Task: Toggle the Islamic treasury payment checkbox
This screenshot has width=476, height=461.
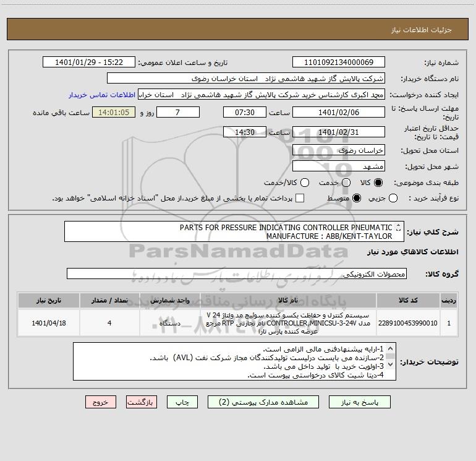Action: tap(300, 198)
